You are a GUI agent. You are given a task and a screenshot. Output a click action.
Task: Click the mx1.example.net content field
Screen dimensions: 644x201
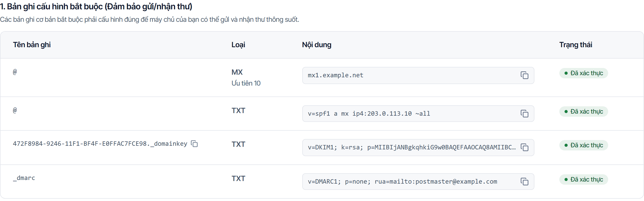coord(418,75)
